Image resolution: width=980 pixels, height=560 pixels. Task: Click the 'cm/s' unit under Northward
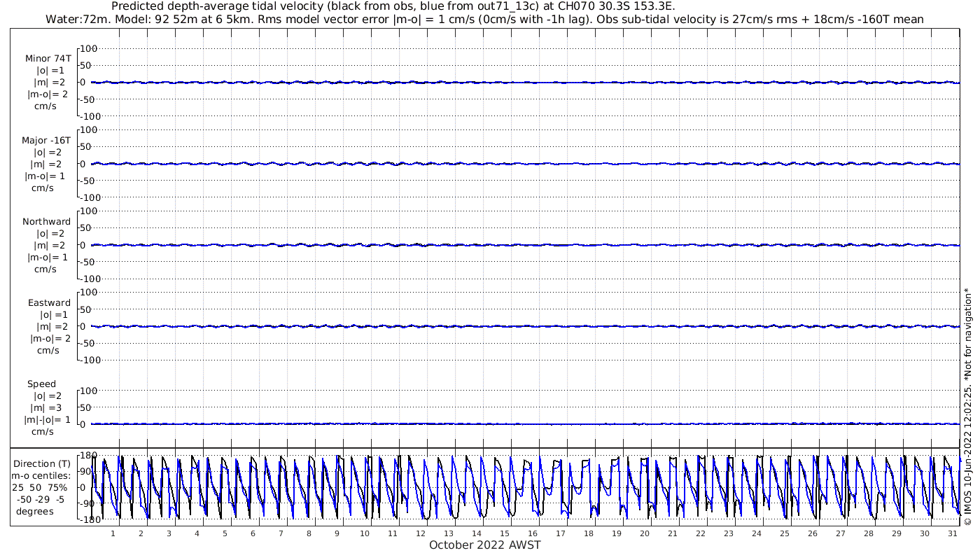[x=45, y=269]
